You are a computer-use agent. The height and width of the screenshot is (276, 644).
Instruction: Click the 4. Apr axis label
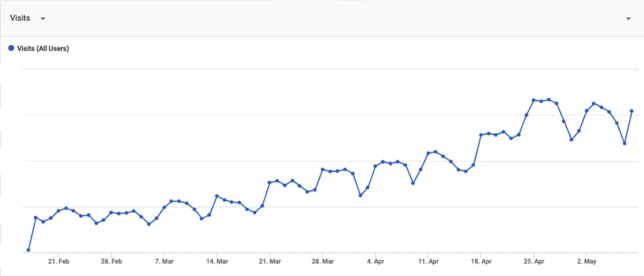tap(375, 261)
